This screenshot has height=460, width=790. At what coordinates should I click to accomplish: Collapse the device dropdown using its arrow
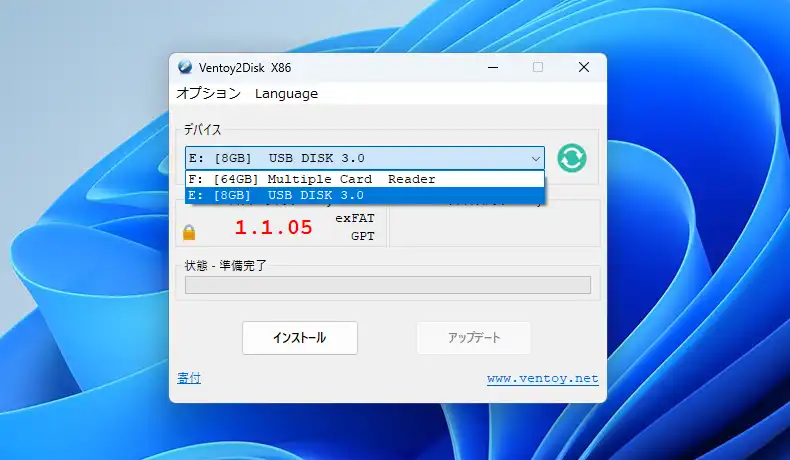tap(535, 158)
